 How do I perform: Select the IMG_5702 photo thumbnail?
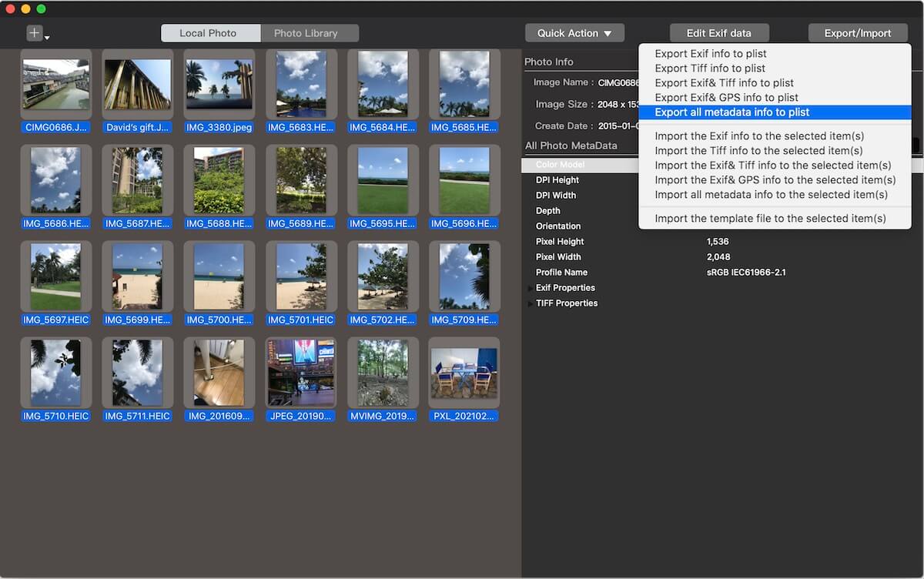(383, 276)
